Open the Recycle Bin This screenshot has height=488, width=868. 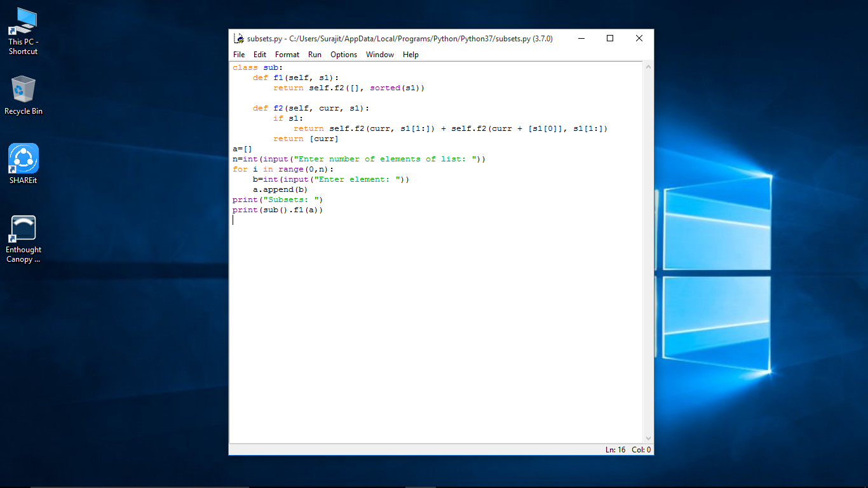click(23, 89)
